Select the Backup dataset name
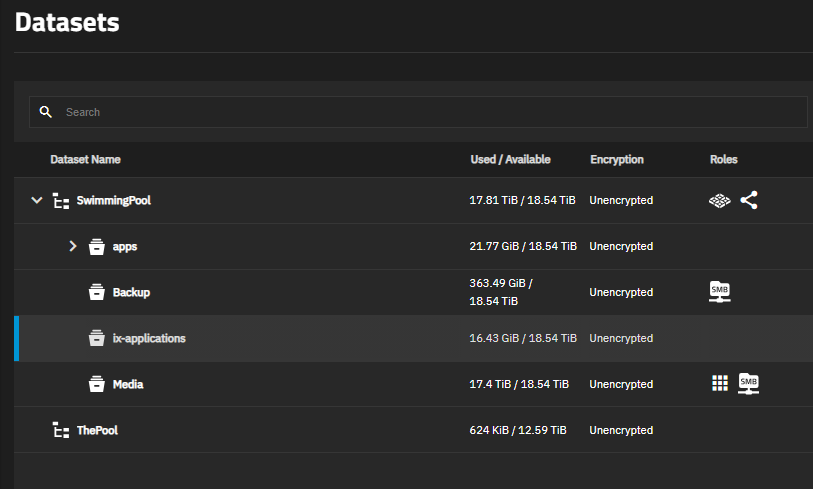The width and height of the screenshot is (813, 489). tap(131, 292)
